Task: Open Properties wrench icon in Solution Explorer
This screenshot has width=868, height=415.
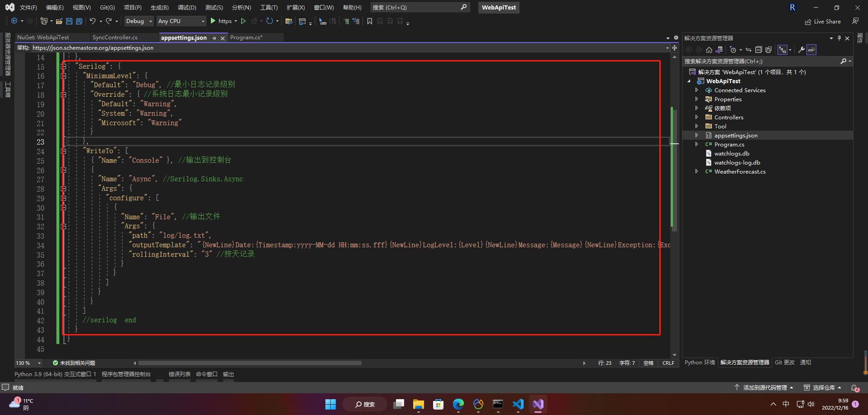Action: [x=801, y=50]
